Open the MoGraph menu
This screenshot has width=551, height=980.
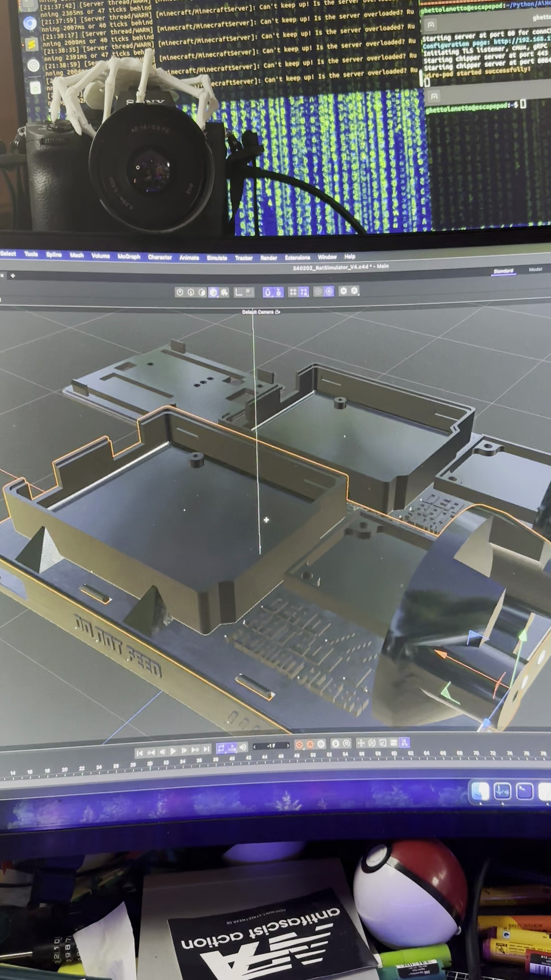coord(129,256)
